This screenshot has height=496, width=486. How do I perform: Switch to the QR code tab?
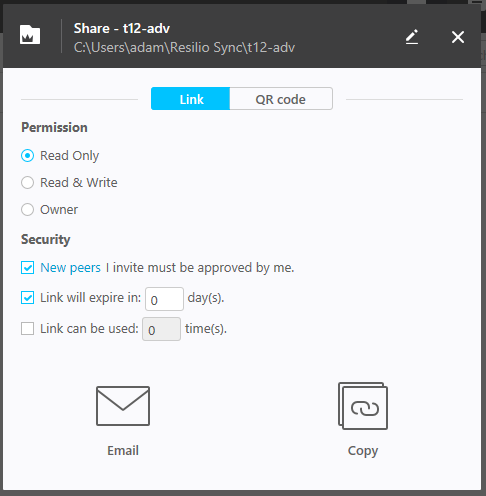281,99
